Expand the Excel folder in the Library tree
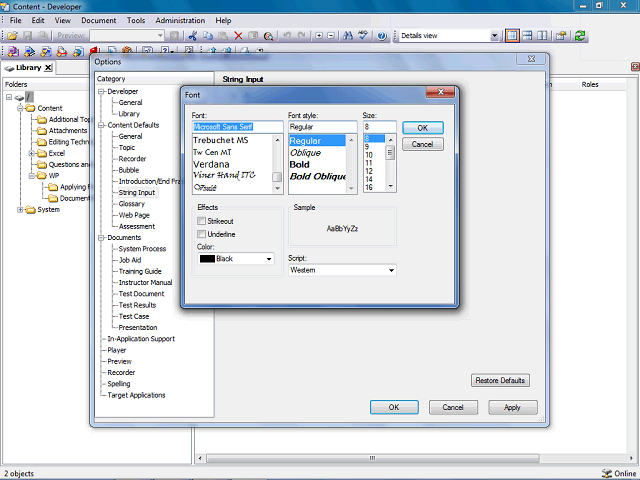Screen dimensions: 640x480 (x=31, y=153)
